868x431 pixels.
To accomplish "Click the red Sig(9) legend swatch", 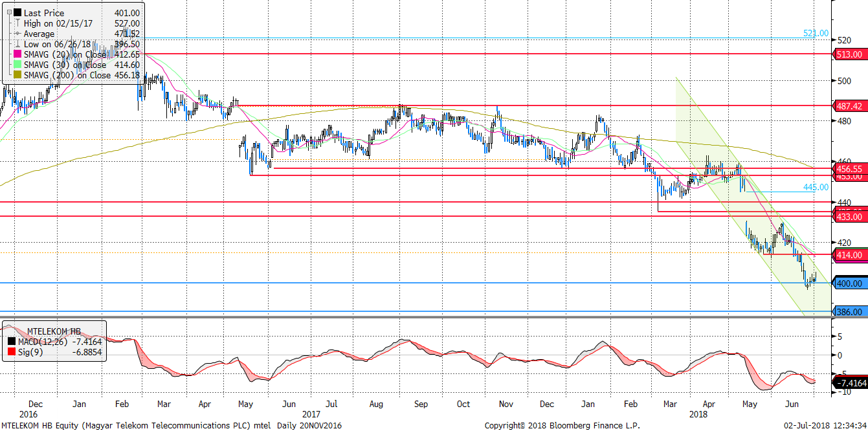I will pyautogui.click(x=11, y=351).
